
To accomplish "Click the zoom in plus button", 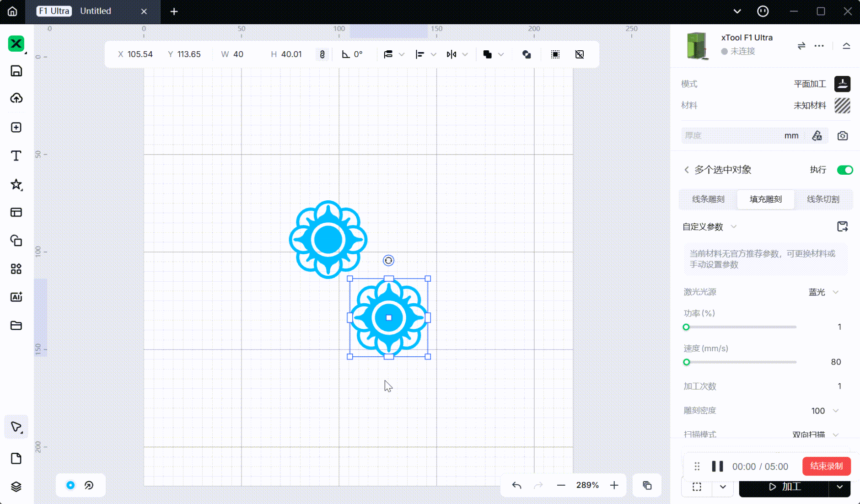I will [614, 485].
